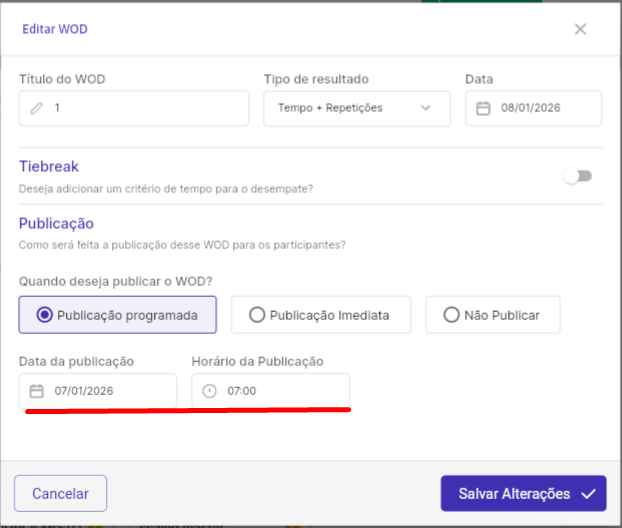The width and height of the screenshot is (622, 528).
Task: Click the 'Quando deseja publicar o WOD?' label
Action: click(x=115, y=282)
